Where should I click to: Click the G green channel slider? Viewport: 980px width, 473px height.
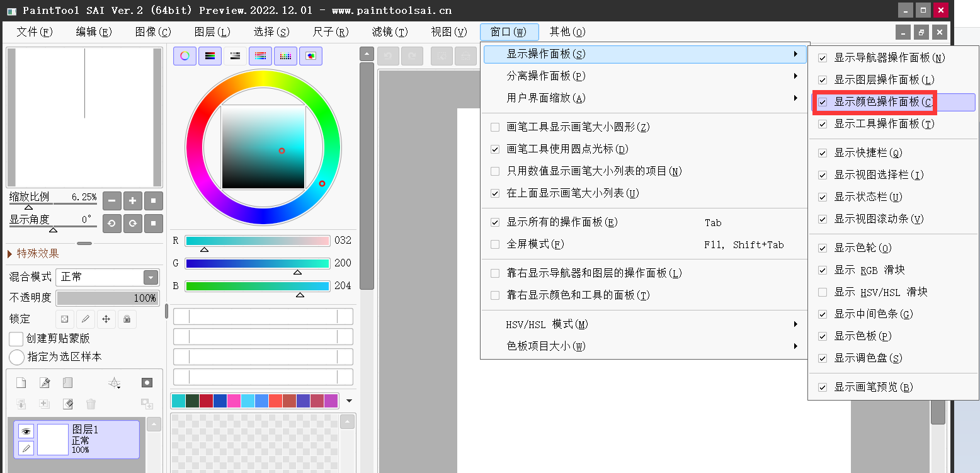point(258,263)
